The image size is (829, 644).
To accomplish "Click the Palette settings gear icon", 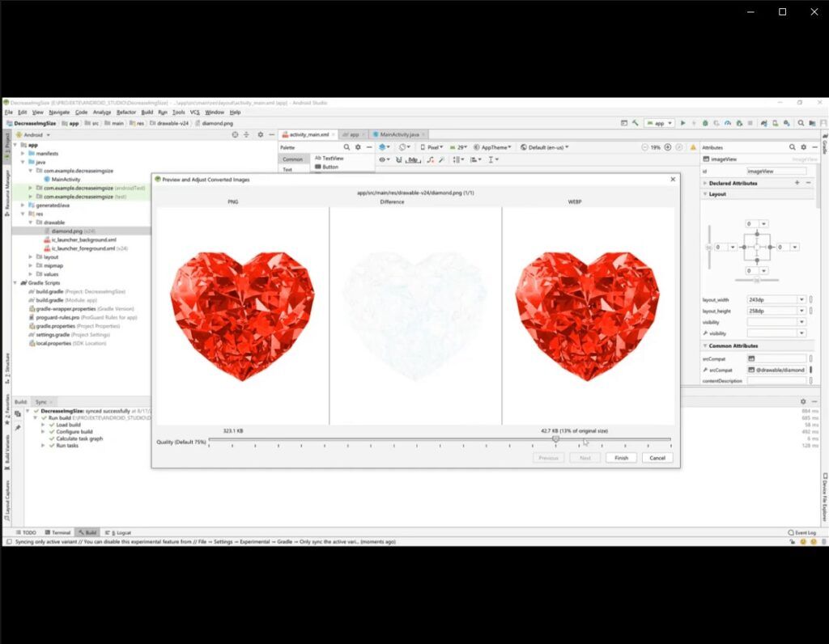I will [x=358, y=147].
